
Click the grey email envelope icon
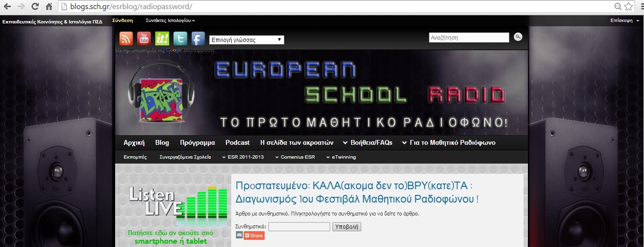click(239, 235)
